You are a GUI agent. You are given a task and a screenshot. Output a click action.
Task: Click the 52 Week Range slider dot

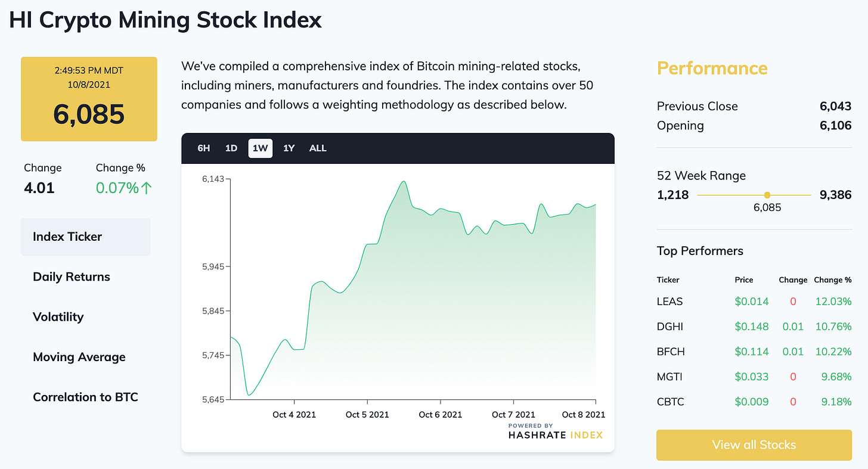tap(767, 195)
